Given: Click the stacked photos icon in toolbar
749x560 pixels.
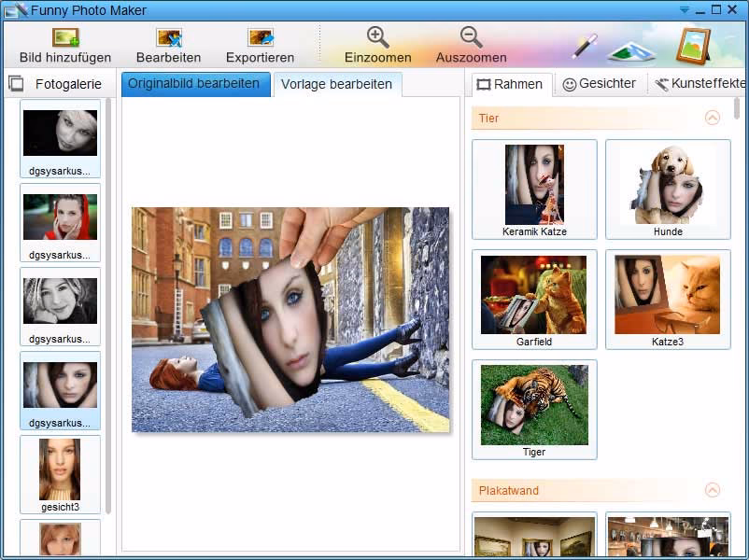Looking at the screenshot, I should (x=635, y=48).
